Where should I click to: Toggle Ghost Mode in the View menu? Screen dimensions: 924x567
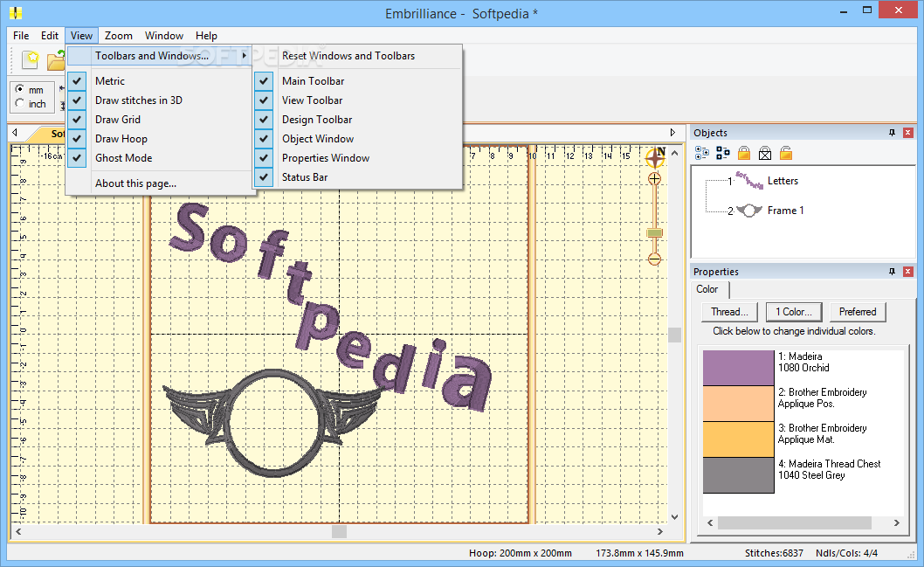[159, 158]
